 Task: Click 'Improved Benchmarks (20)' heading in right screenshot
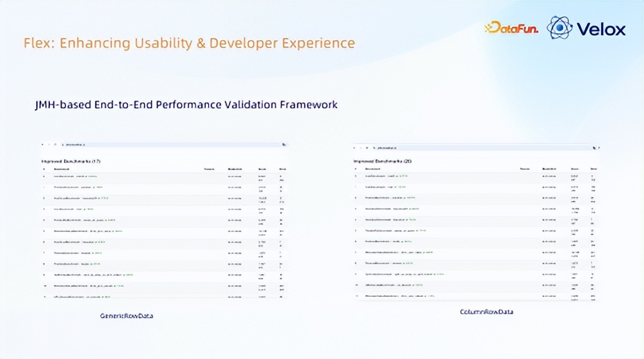(x=383, y=161)
